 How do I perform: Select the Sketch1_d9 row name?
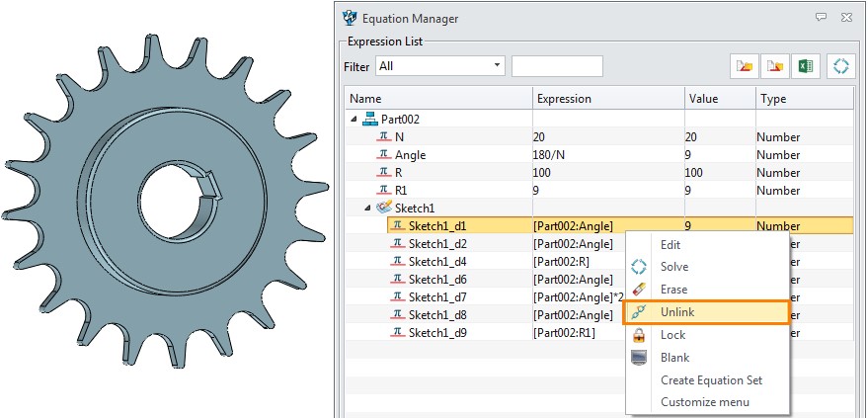tap(437, 333)
